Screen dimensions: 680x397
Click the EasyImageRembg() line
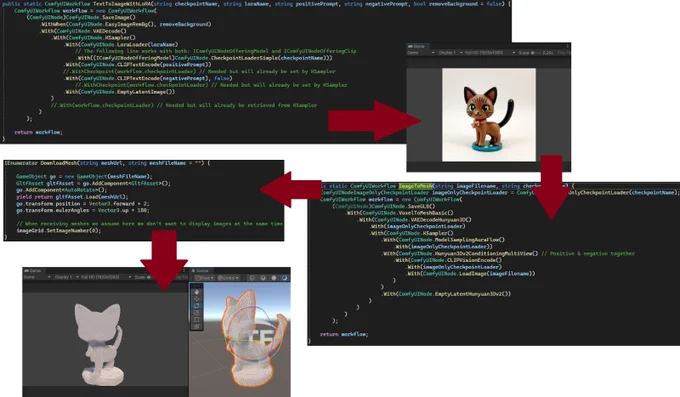(126, 24)
